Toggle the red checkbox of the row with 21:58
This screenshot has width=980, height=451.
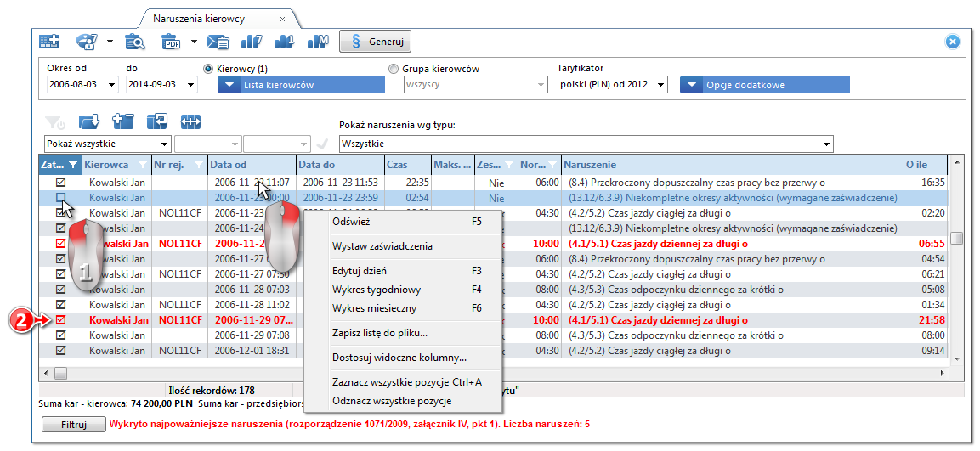click(x=60, y=320)
